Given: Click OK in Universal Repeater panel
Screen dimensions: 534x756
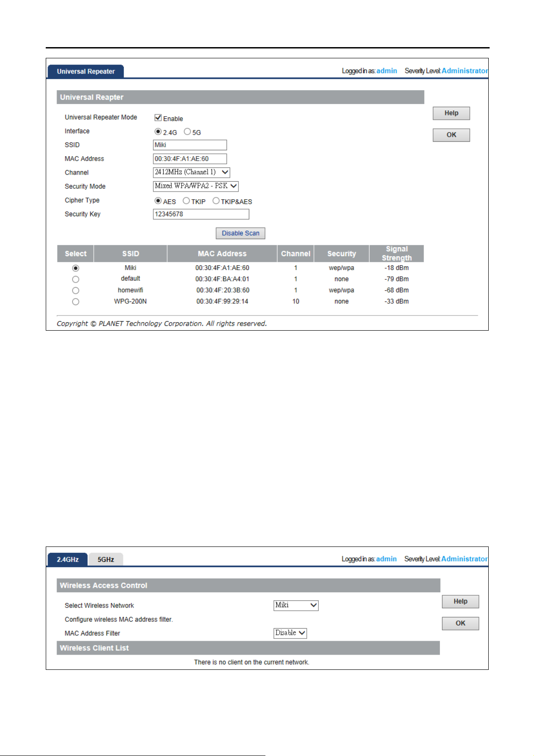Looking at the screenshot, I should click(x=451, y=135).
